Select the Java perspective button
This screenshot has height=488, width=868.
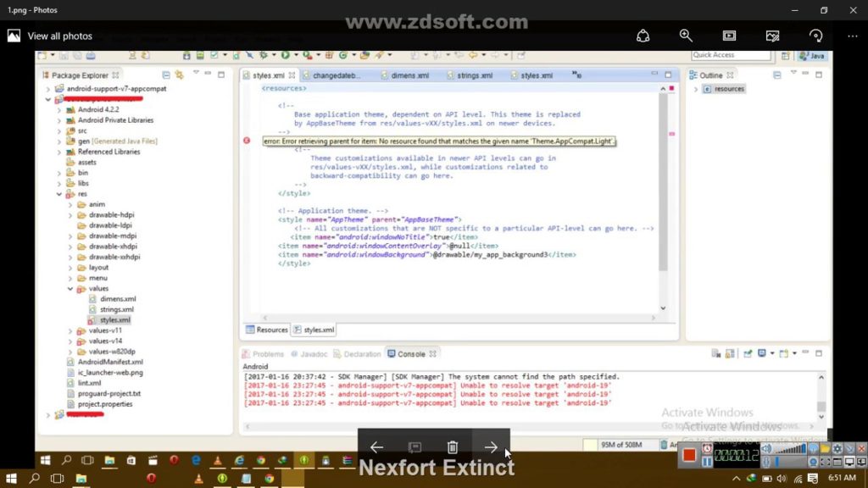click(812, 56)
